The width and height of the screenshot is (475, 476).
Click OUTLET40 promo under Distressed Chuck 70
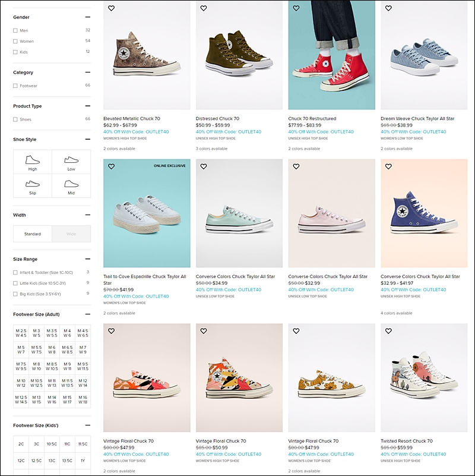pos(229,132)
